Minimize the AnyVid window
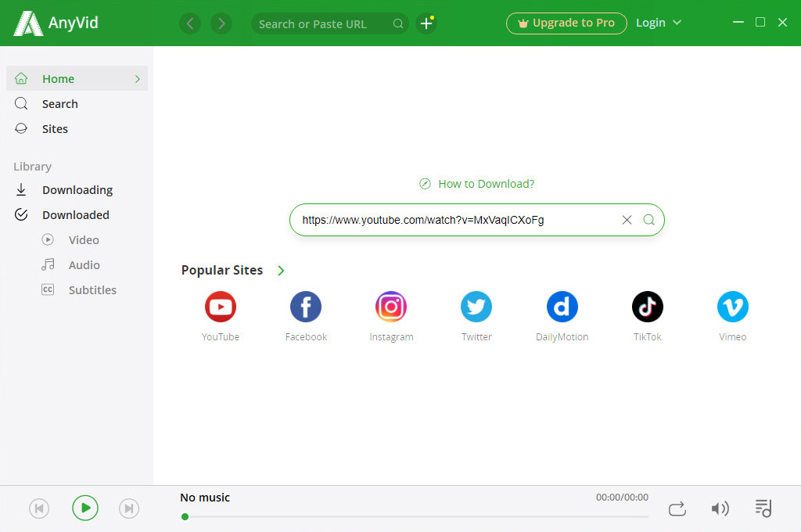801x532 pixels. pyautogui.click(x=738, y=23)
